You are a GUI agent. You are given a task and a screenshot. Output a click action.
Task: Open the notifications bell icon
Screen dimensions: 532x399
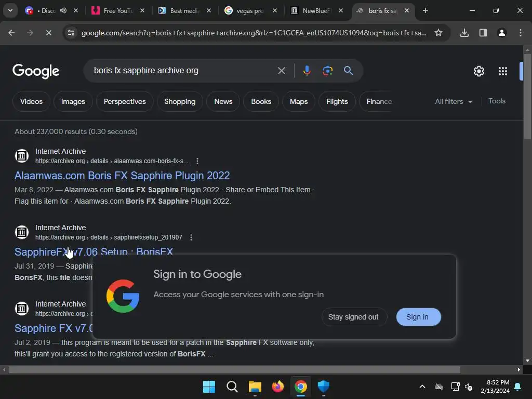tap(518, 387)
